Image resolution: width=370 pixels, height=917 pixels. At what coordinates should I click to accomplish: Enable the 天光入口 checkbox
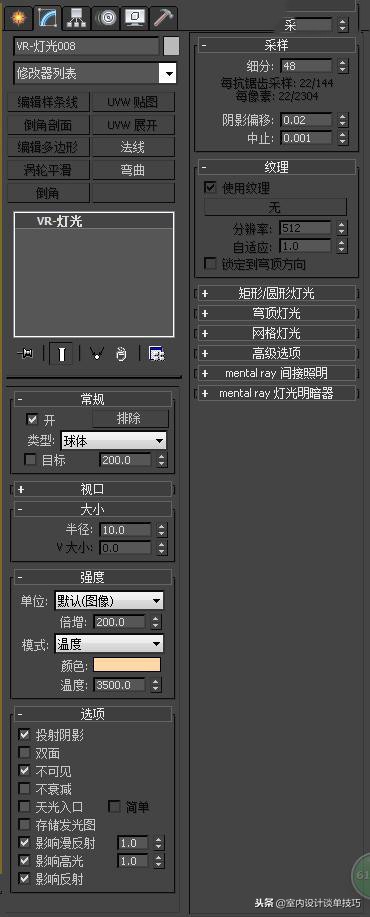click(x=24, y=807)
